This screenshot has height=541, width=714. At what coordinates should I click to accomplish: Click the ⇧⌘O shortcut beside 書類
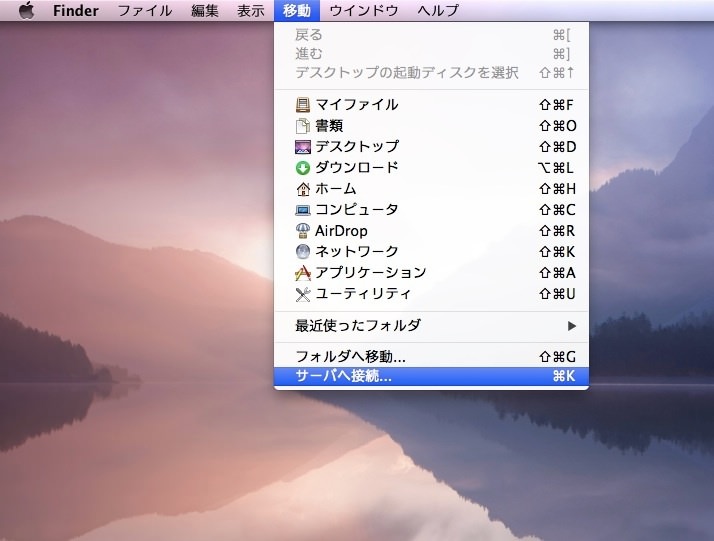(557, 126)
